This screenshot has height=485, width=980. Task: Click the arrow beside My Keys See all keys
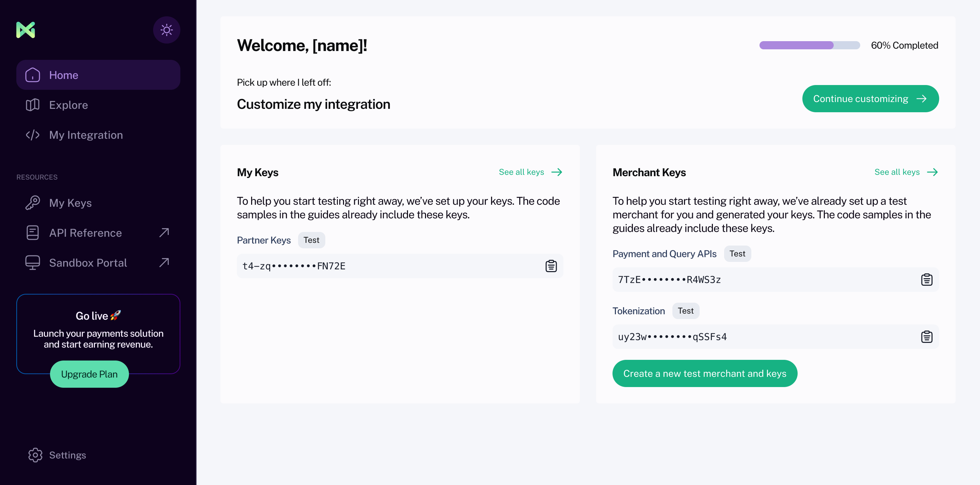click(557, 172)
